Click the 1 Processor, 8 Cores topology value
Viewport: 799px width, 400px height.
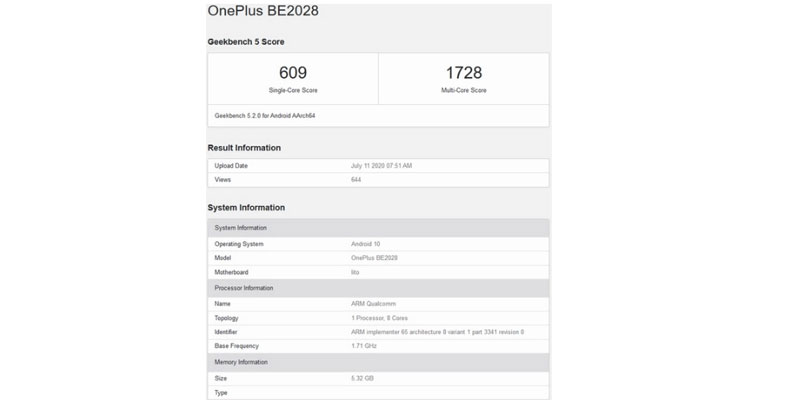378,318
